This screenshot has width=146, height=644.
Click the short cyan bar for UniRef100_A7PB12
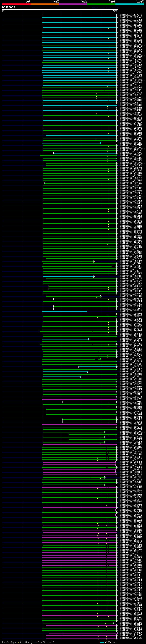coord(64,312)
